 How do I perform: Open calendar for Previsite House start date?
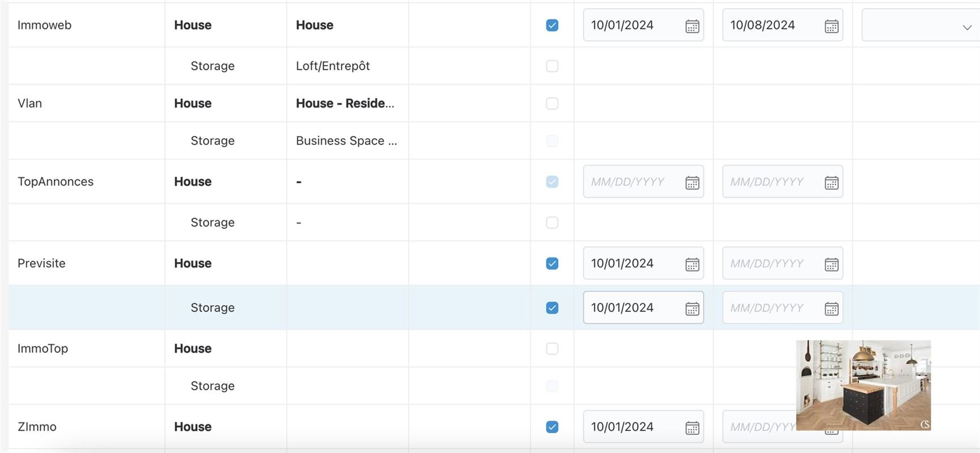click(x=692, y=264)
